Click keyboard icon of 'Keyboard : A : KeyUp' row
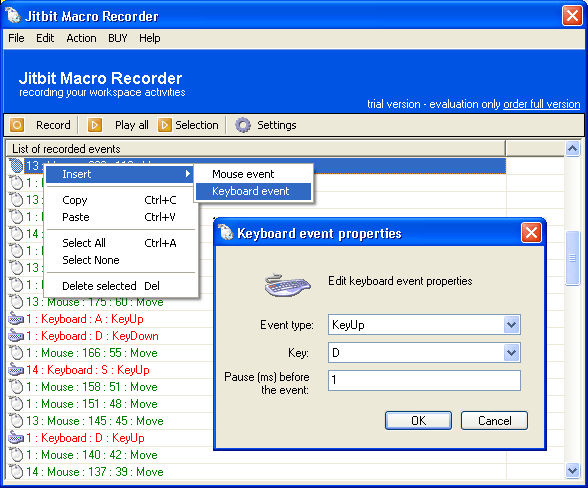Viewport: 588px width, 488px height. coord(16,319)
